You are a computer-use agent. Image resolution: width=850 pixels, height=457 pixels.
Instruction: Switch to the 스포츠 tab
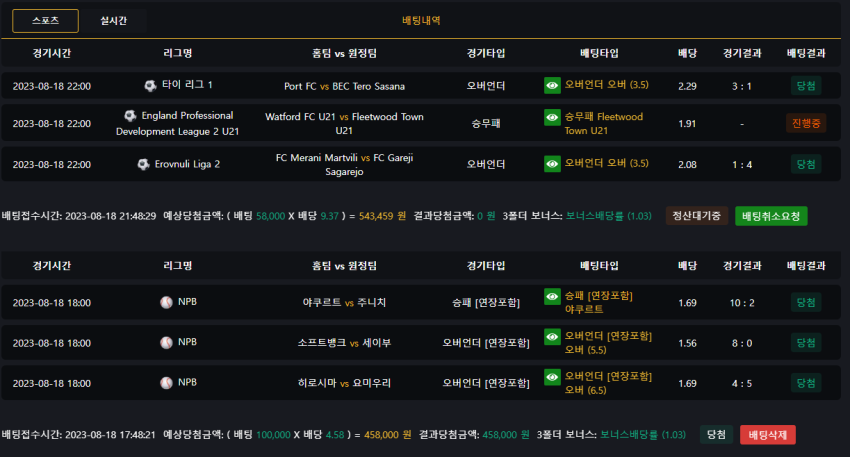[x=46, y=21]
